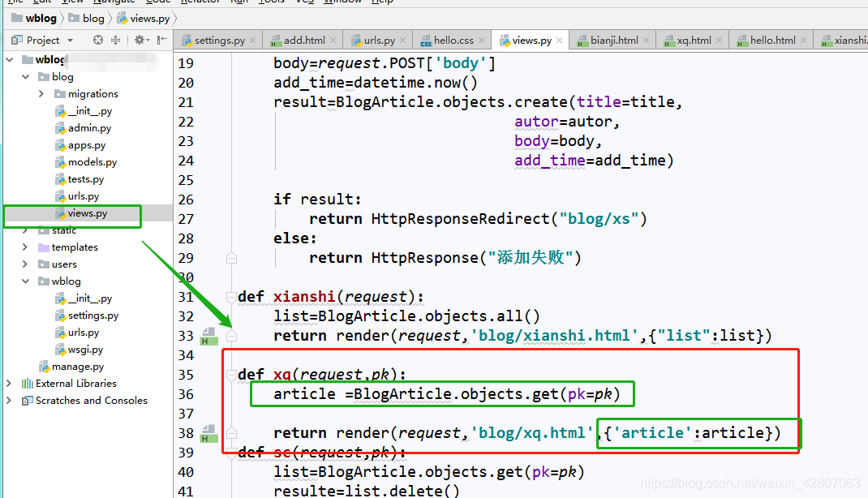The image size is (868, 498).
Task: Fold the xianshi function at line 31
Action: (231, 297)
